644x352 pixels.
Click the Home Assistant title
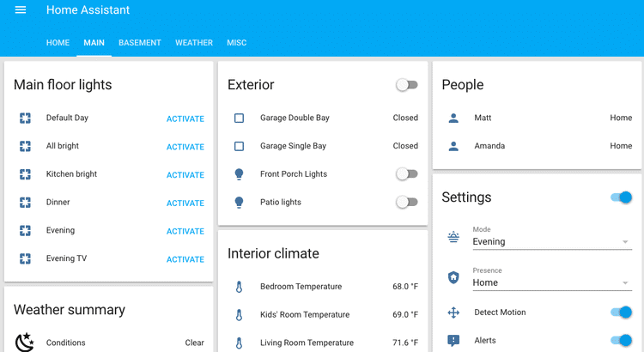tap(88, 9)
